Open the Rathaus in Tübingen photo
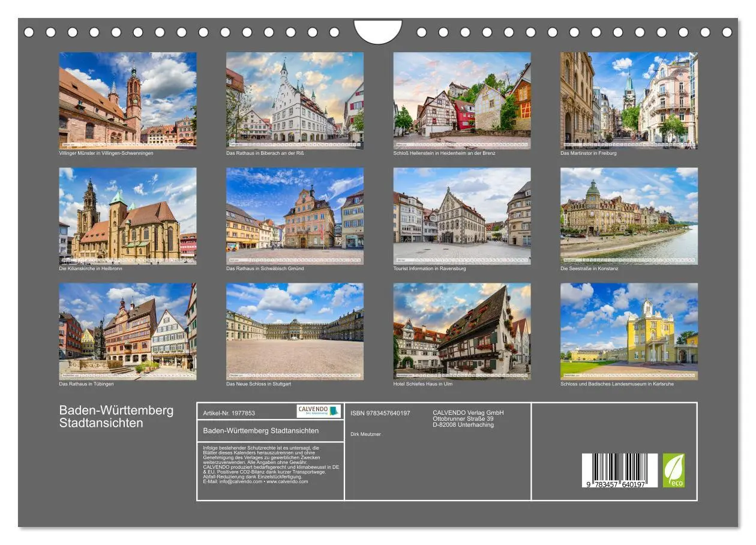This screenshot has height=545, width=756. point(128,331)
